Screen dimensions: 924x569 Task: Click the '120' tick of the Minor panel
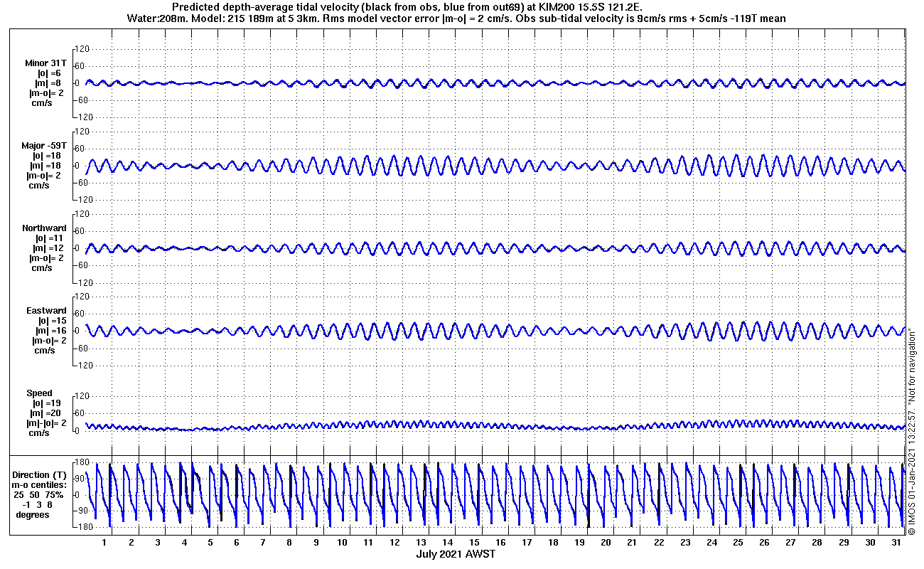point(81,49)
